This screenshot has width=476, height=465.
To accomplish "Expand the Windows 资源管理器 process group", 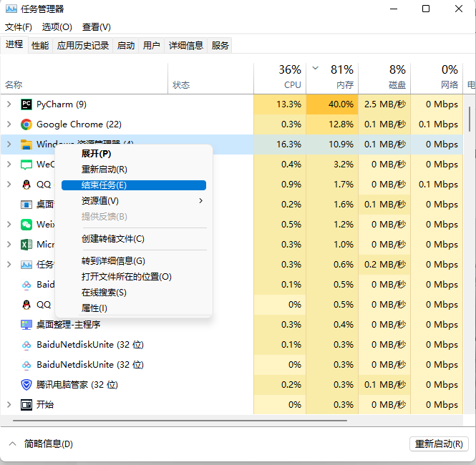I will click(9, 145).
